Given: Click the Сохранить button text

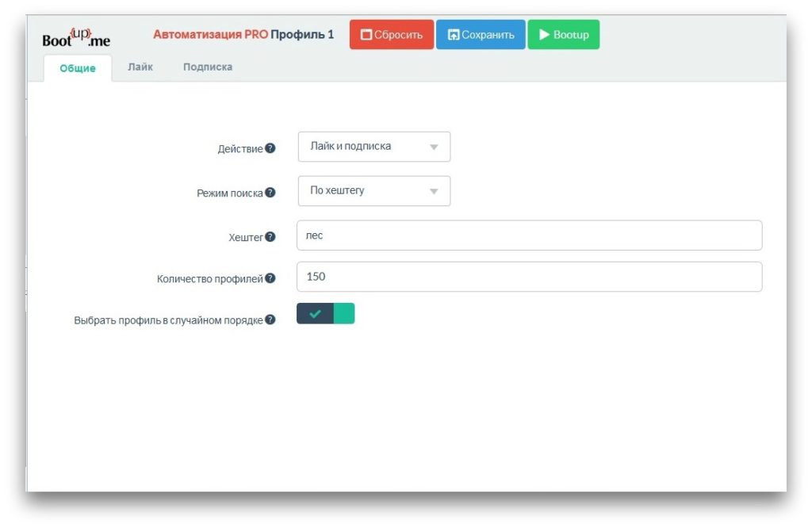Looking at the screenshot, I should pos(488,35).
